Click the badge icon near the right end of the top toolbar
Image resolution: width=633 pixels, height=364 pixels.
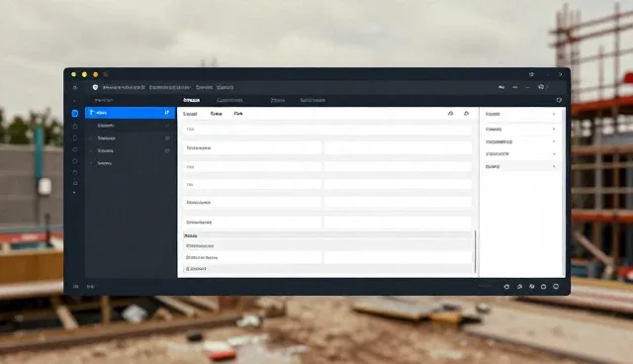[541, 87]
